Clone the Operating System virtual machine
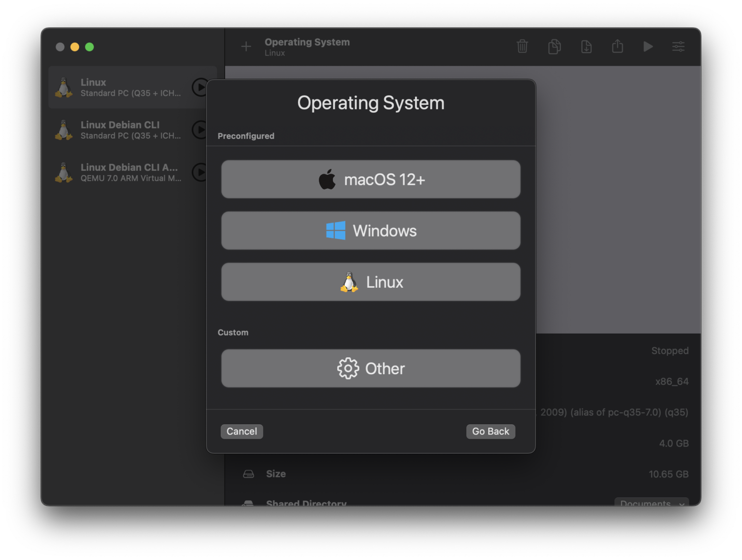Screen dimensions: 742x560 click(554, 46)
